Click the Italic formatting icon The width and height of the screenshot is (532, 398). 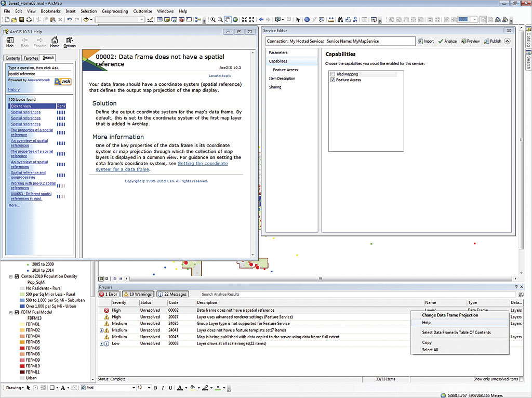(163, 388)
